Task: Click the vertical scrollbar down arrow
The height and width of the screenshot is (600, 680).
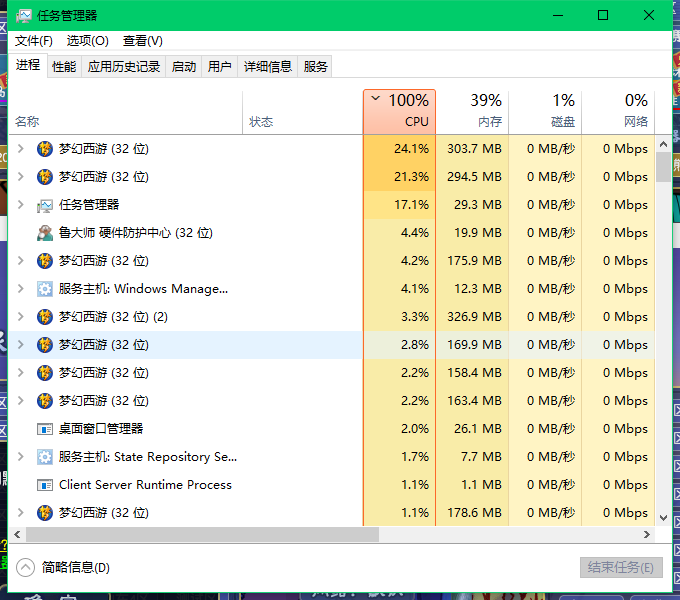Action: pos(663,518)
